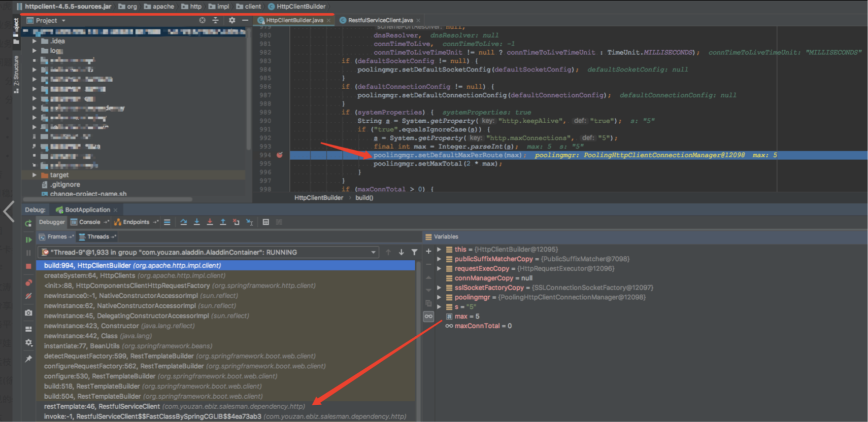Viewport: 868px width, 422px height.
Task: Click the Restore Layout icon
Action: pyautogui.click(x=28, y=329)
